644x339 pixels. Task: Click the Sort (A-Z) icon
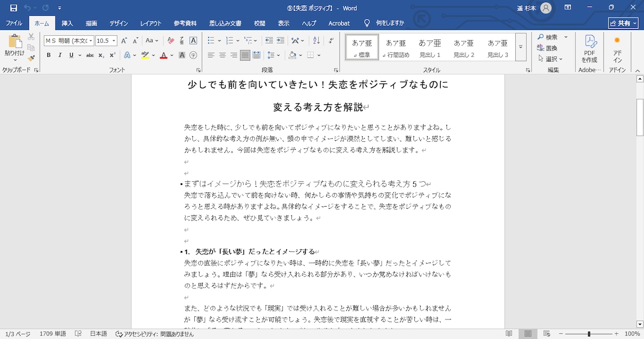click(x=316, y=41)
